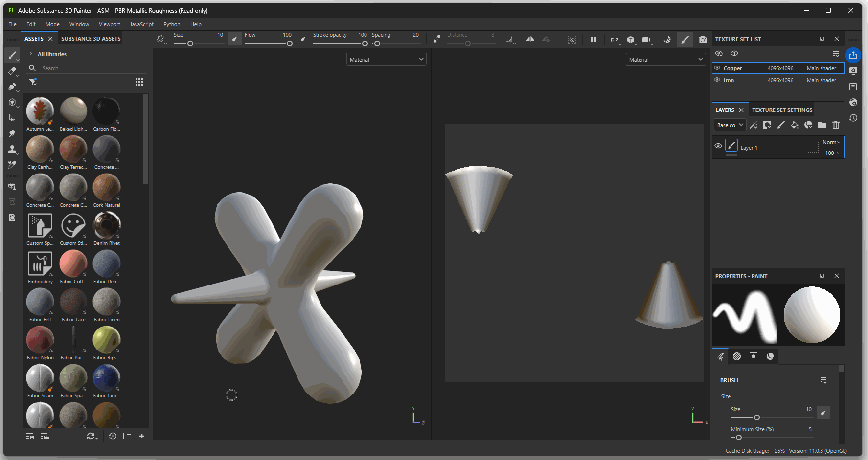Image resolution: width=868 pixels, height=460 pixels.
Task: Switch to Substance 3D Assets tab
Action: click(x=91, y=39)
